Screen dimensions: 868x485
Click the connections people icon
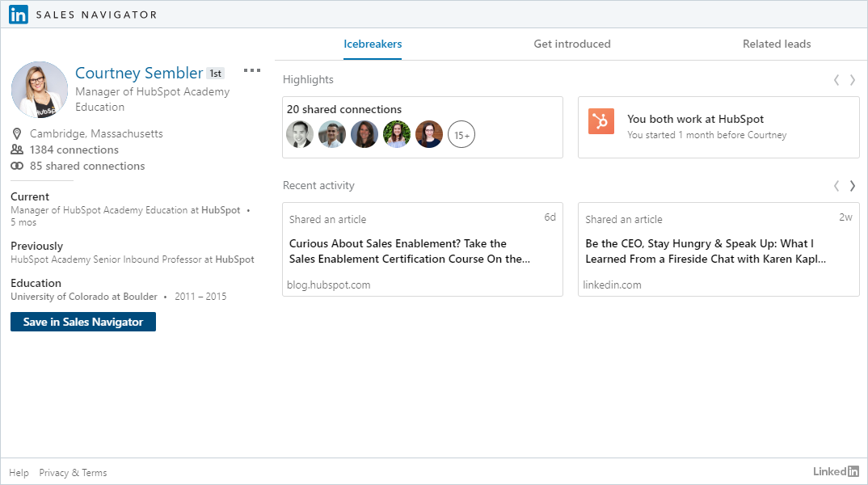17,150
